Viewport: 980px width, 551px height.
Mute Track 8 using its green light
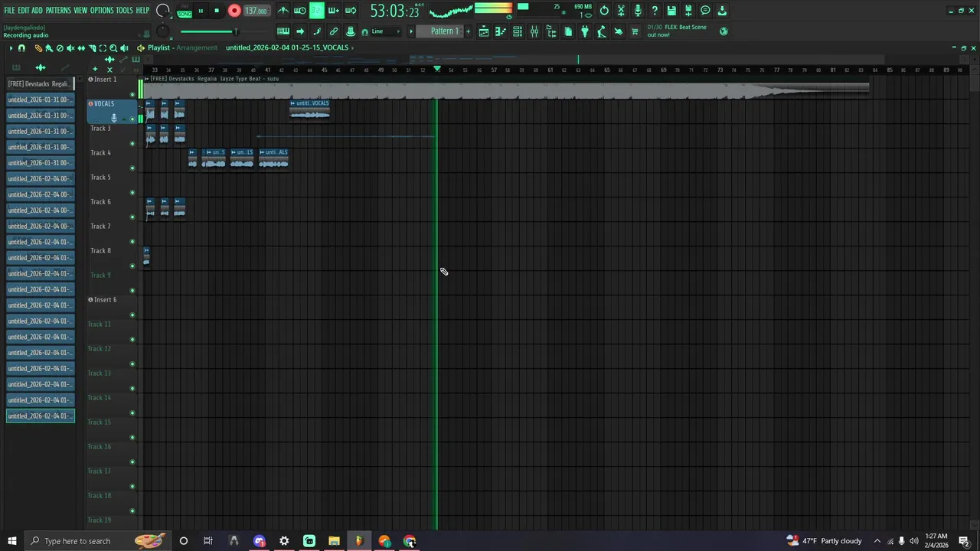click(x=132, y=266)
